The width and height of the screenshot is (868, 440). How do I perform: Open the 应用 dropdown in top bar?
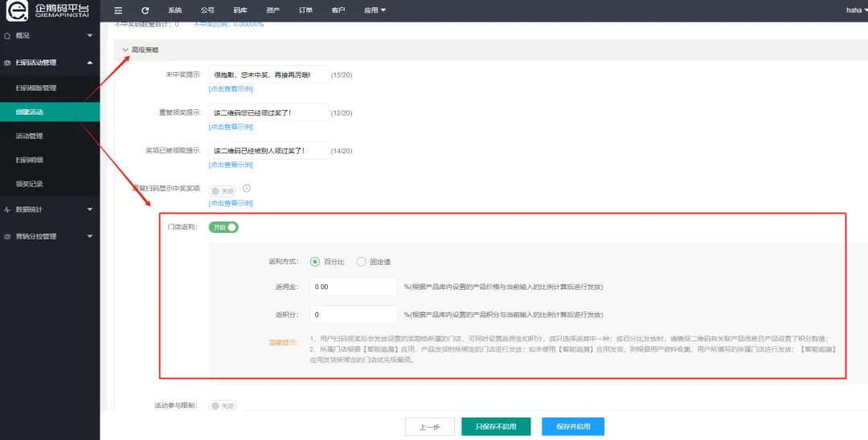pos(375,10)
